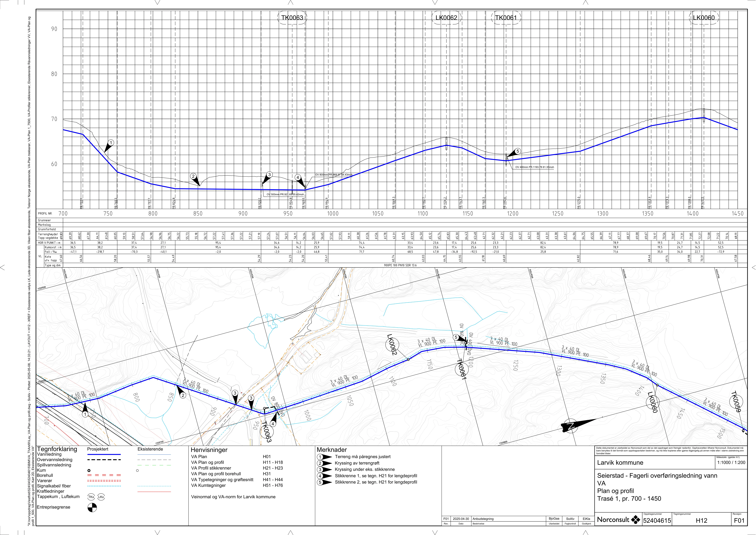This screenshot has height=535, width=756.
Task: Click the 'Prosjektert' legend column header
Action: pos(98,449)
